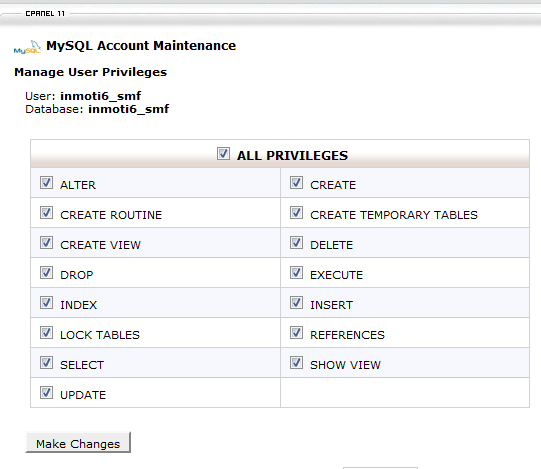This screenshot has width=541, height=469.
Task: Toggle the CREATE privilege checkbox
Action: pyautogui.click(x=296, y=183)
